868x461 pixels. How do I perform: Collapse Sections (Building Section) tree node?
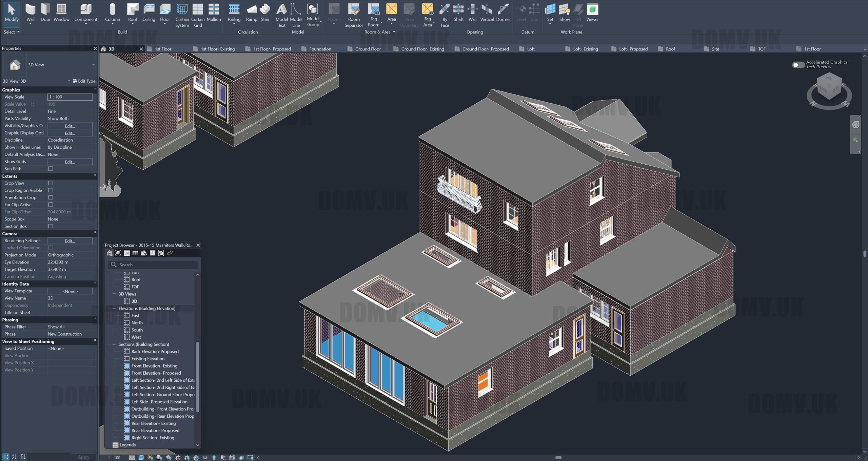click(114, 344)
